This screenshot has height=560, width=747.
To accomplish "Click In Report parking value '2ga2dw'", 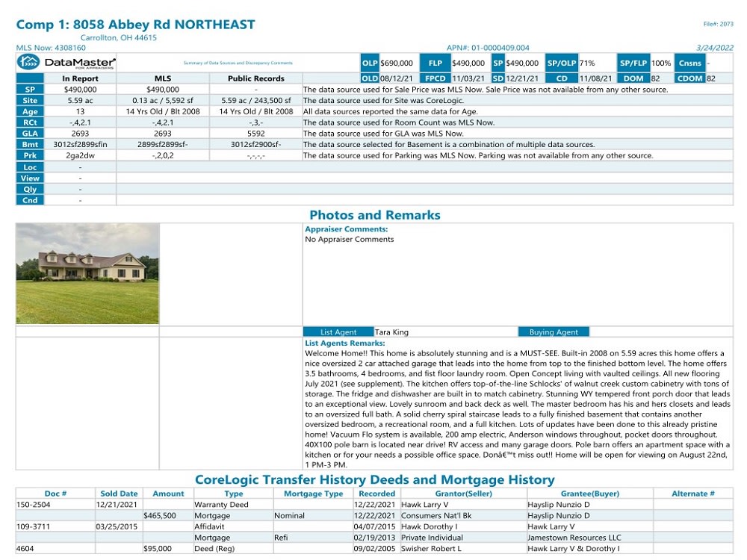I will [x=80, y=155].
